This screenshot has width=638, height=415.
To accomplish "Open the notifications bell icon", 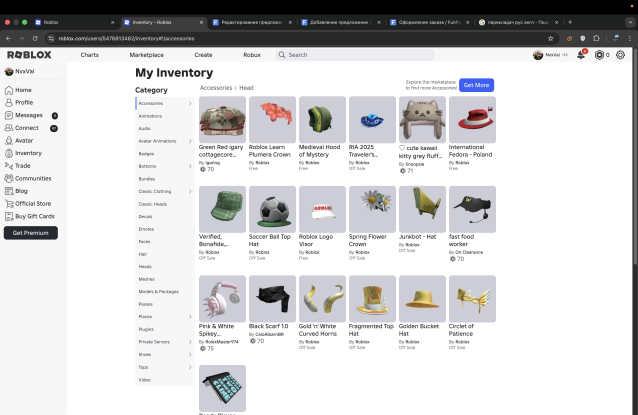I will [x=581, y=55].
